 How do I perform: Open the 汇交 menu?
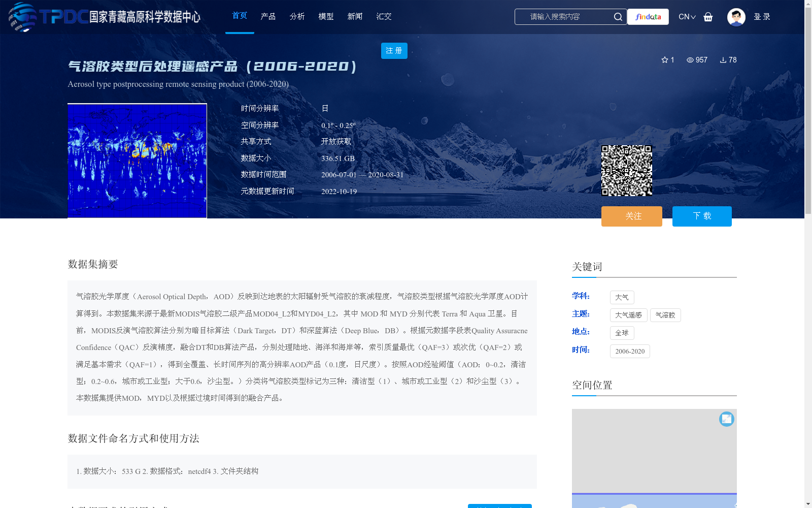pyautogui.click(x=384, y=17)
